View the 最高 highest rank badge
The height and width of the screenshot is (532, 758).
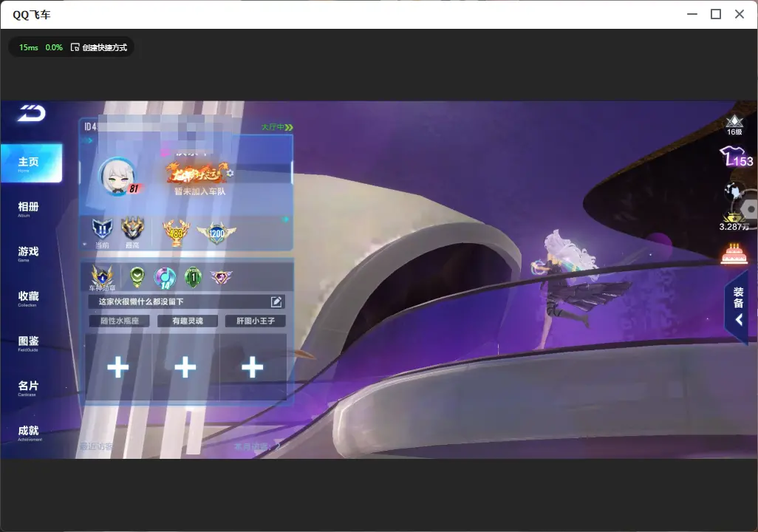(132, 228)
